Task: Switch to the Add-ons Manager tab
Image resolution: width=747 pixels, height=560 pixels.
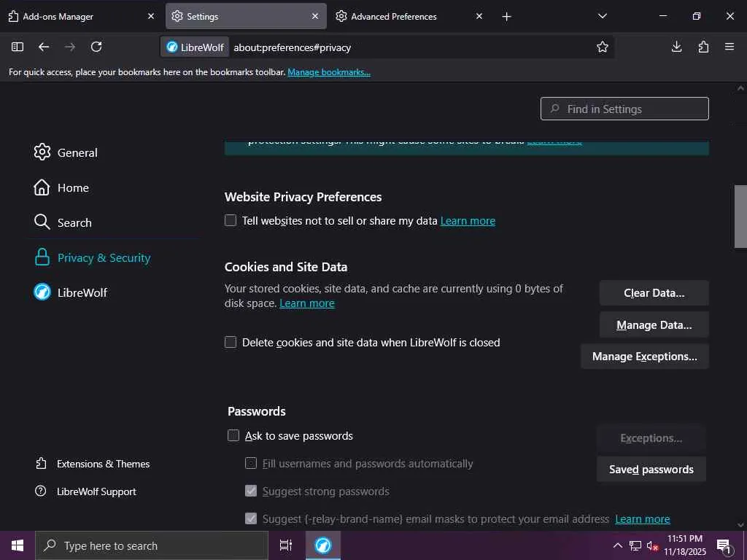Action: pos(80,16)
